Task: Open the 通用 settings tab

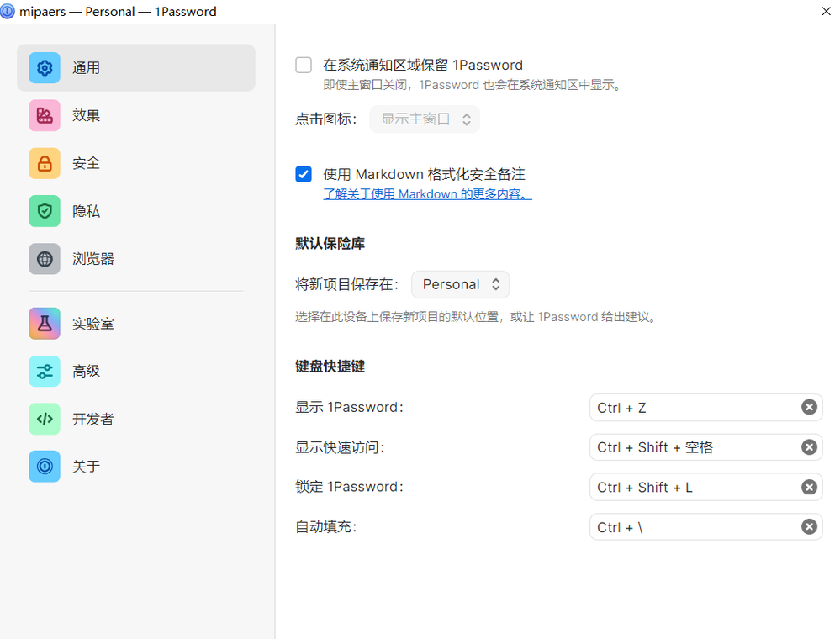Action: pyautogui.click(x=136, y=68)
